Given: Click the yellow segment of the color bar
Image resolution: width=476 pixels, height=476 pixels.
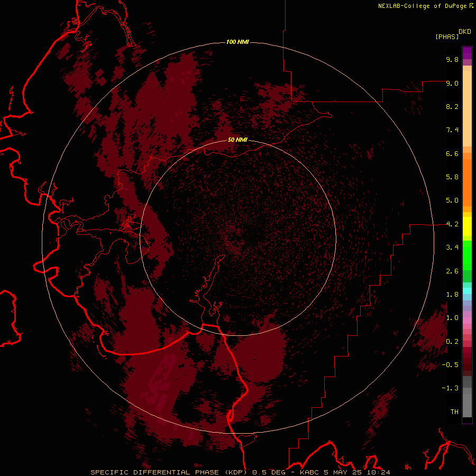Looking at the screenshot, I should (x=467, y=226).
